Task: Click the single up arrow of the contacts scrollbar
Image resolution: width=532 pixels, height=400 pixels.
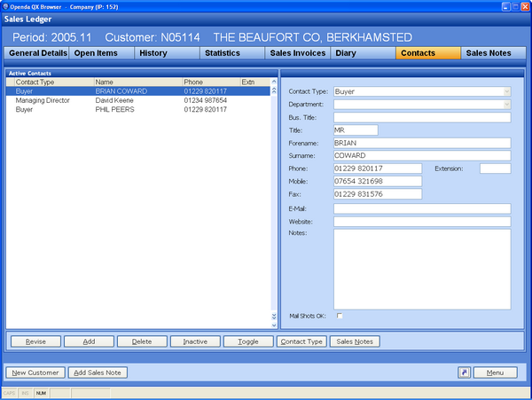Action: point(274,82)
